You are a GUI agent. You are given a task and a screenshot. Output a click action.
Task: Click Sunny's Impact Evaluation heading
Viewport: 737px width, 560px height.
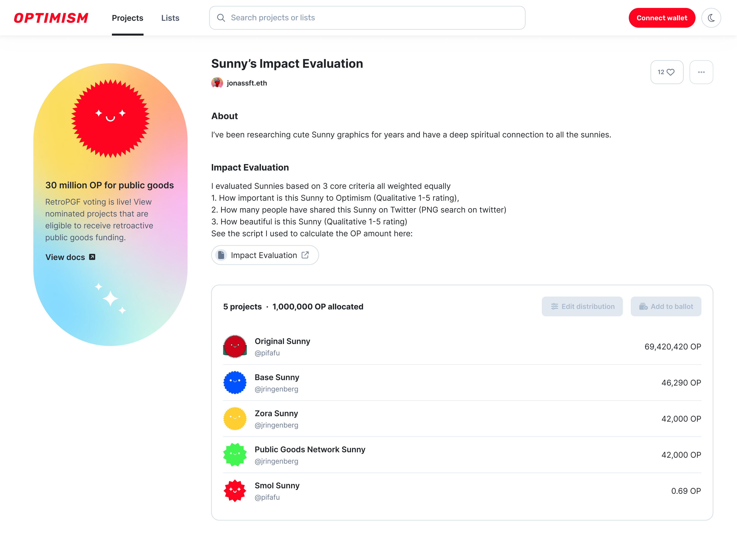tap(287, 64)
